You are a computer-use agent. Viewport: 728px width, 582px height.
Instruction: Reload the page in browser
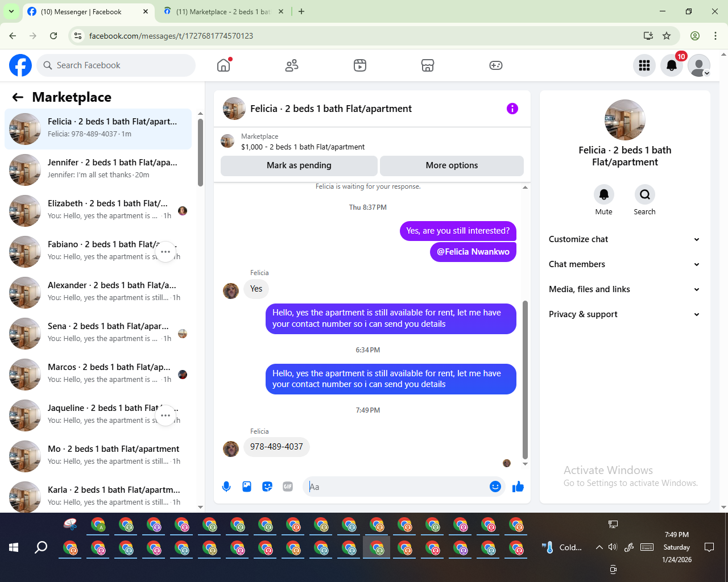[x=53, y=36]
